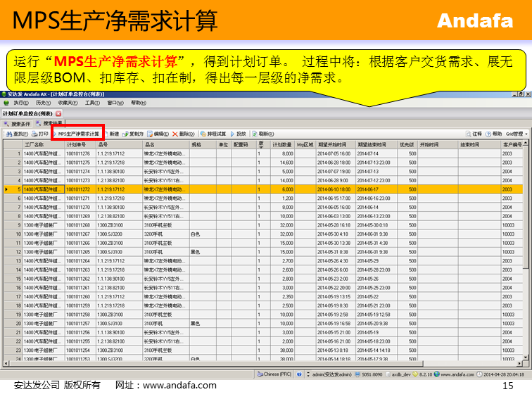This screenshot has height=399, width=532.
Task: Click the 新建 (New) toolbar icon
Action: (112, 134)
